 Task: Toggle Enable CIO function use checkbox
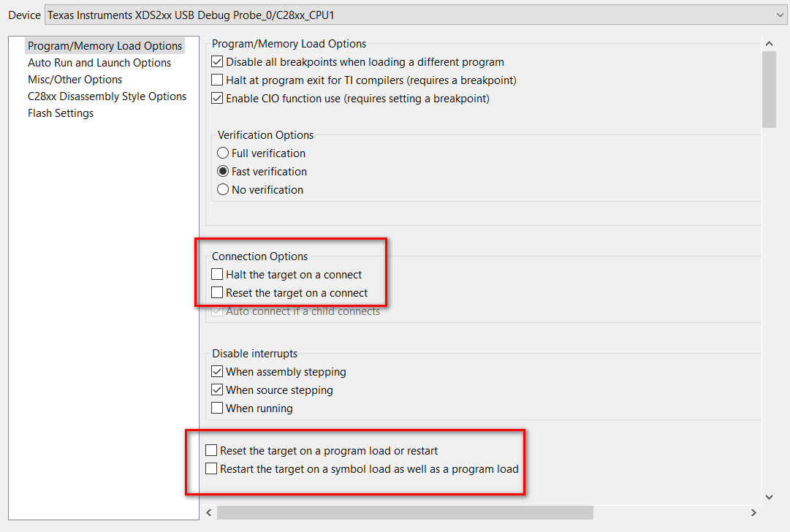pos(217,99)
